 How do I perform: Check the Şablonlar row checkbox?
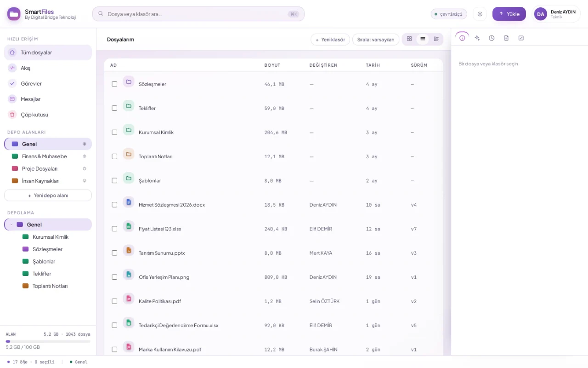114,181
